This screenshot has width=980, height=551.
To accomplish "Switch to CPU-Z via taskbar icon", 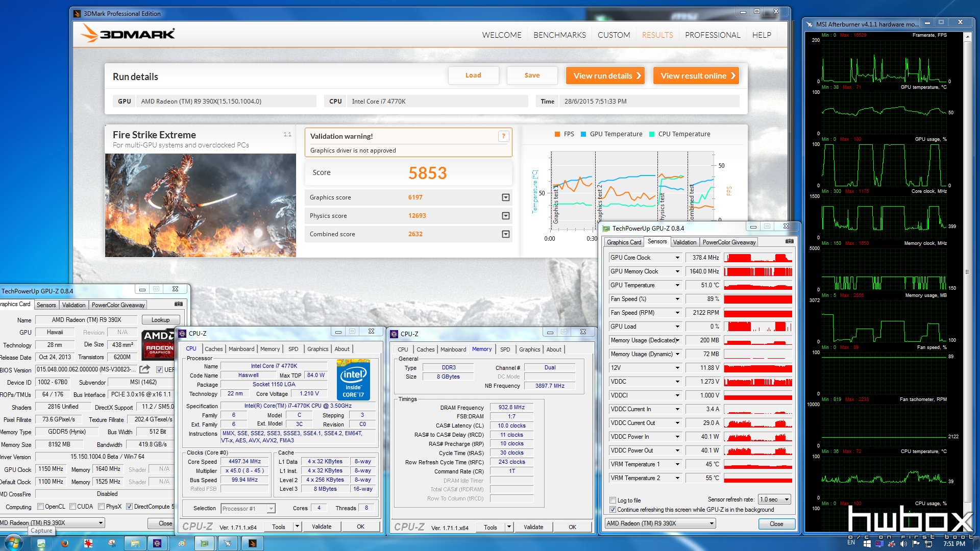I will pos(157,543).
